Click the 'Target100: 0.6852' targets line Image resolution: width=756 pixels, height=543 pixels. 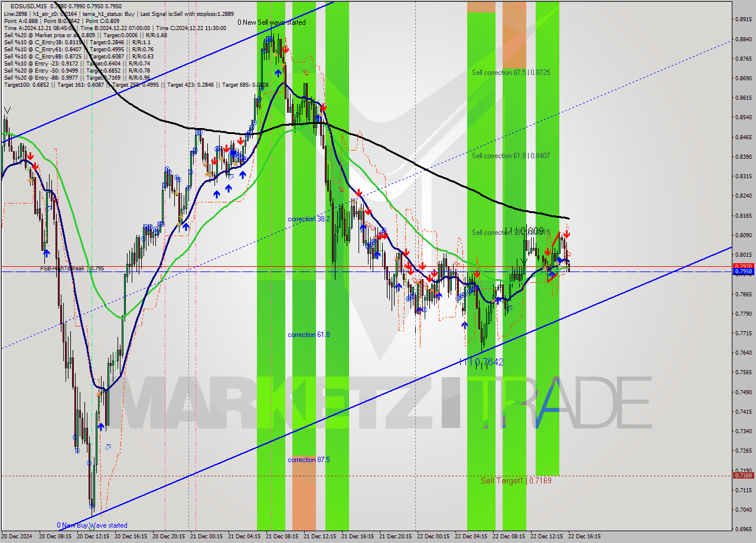pos(136,84)
